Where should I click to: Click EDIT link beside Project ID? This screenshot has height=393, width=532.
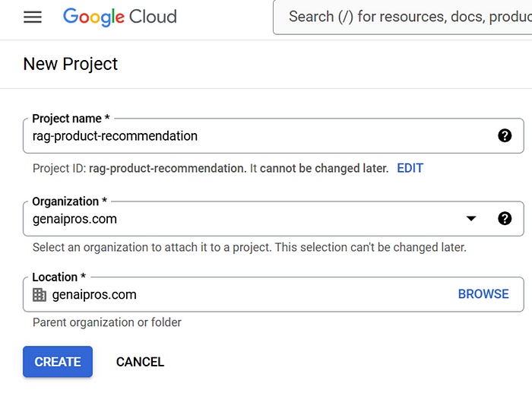point(410,168)
